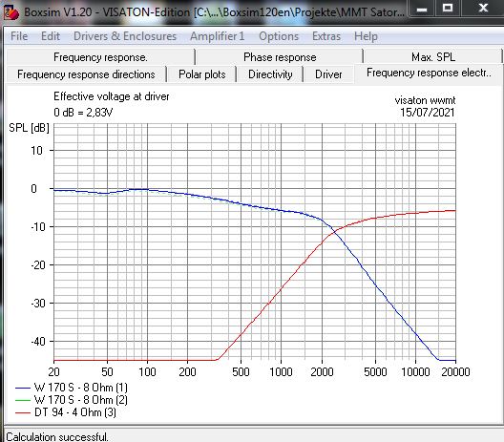Close the Boxsim window

click(x=483, y=9)
